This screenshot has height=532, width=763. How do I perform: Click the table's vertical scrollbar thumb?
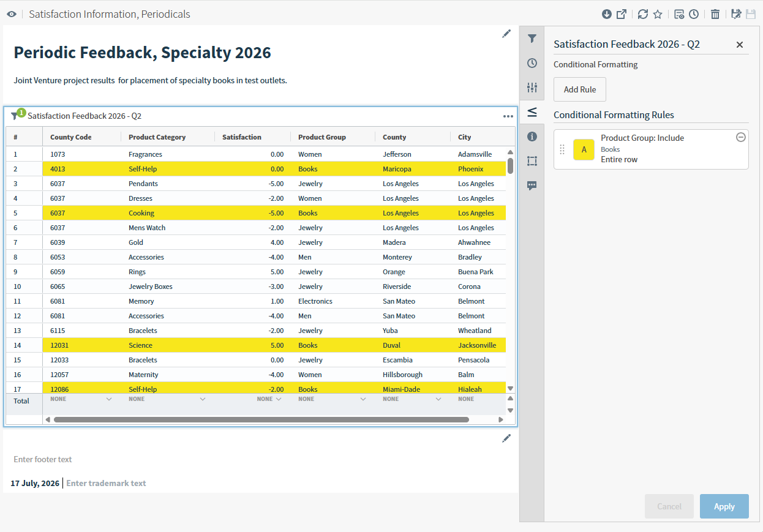(x=510, y=166)
